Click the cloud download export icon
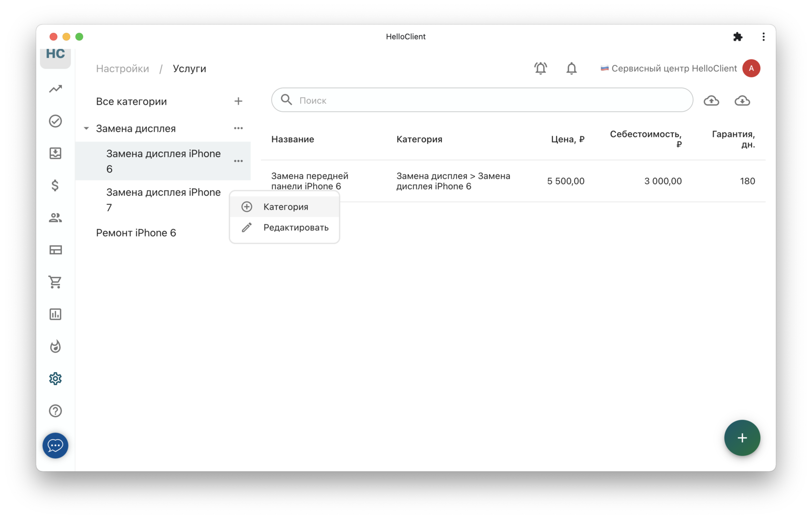812x519 pixels. click(742, 101)
